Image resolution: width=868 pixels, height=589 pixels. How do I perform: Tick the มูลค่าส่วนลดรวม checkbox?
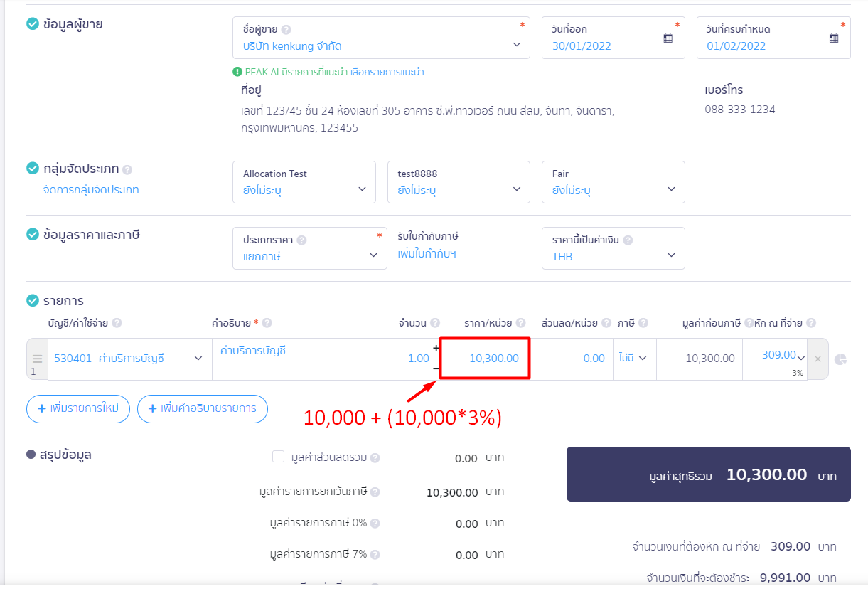[278, 457]
